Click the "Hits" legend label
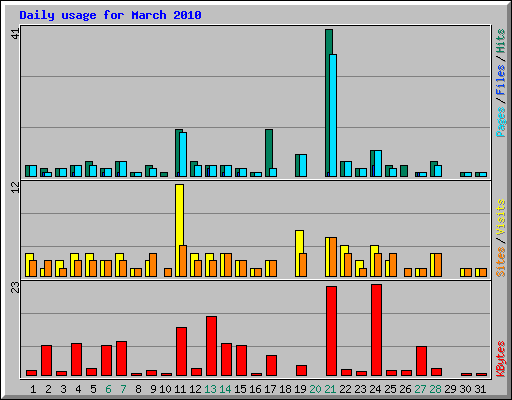The image size is (512, 400). pos(501,41)
